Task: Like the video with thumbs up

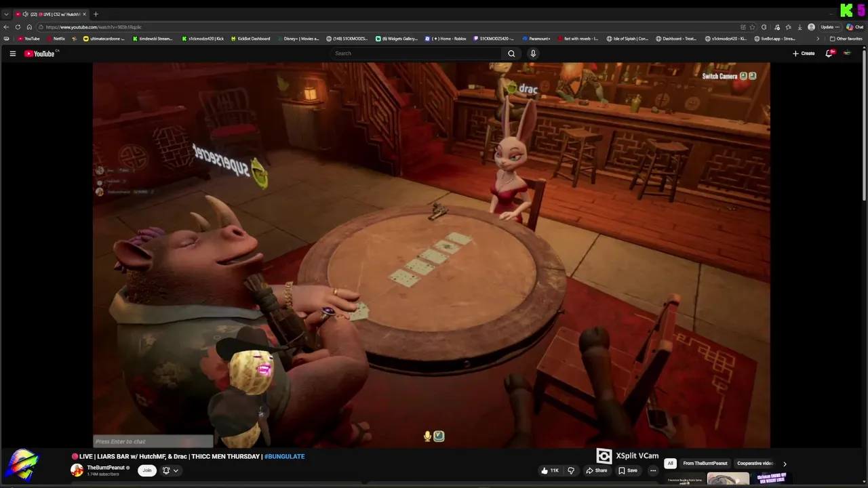Action: 550,470
